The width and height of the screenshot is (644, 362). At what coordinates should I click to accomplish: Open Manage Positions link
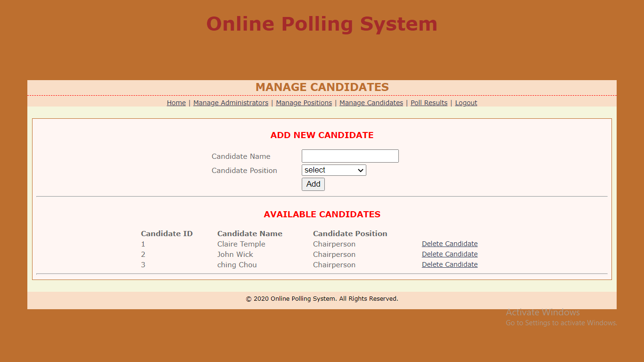[x=304, y=103]
